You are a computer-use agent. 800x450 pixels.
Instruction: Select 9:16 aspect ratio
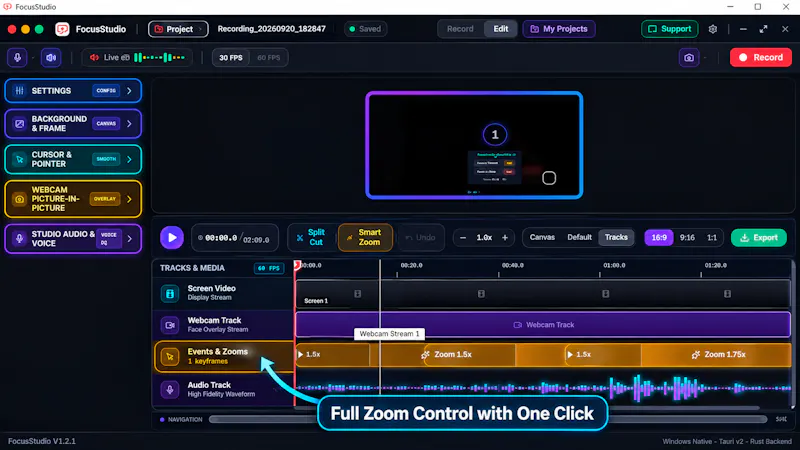point(687,238)
